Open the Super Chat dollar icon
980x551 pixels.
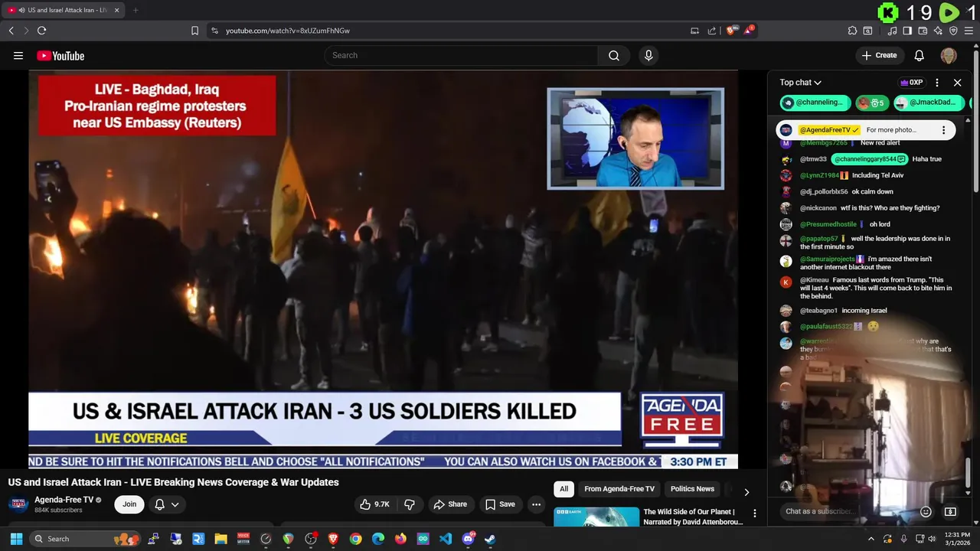pyautogui.click(x=950, y=511)
